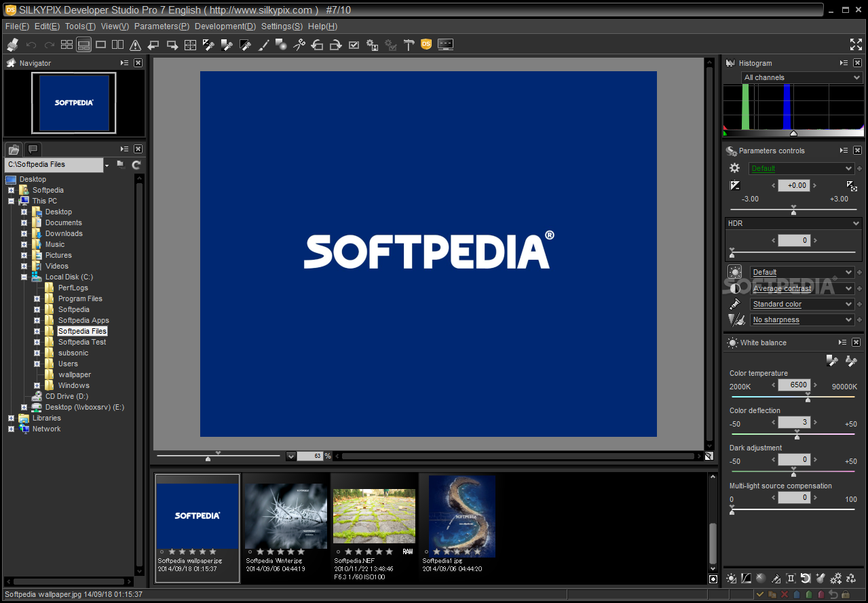
Task: Toggle the color parameter tube icon
Action: [735, 304]
